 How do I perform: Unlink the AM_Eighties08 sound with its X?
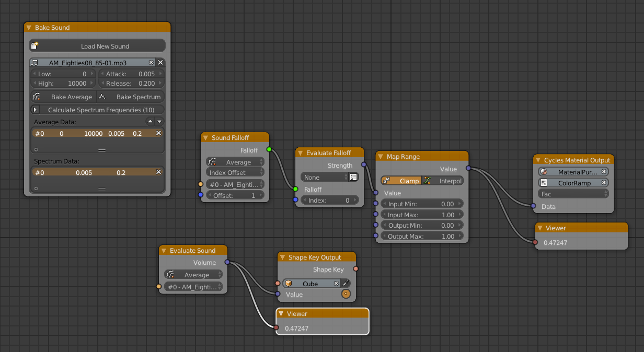tap(151, 62)
